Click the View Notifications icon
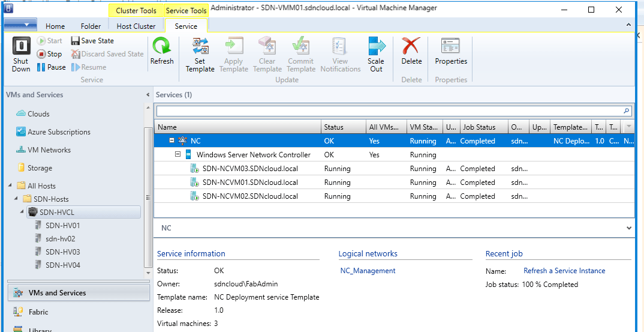 [341, 46]
